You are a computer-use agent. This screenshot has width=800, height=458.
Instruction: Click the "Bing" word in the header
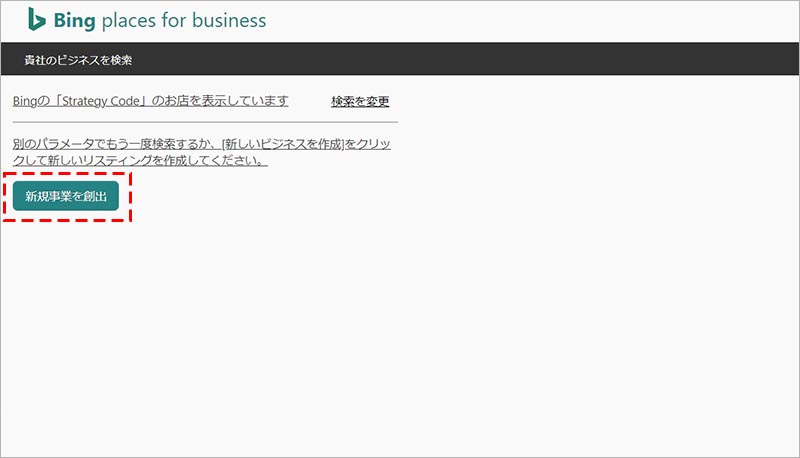[x=75, y=20]
